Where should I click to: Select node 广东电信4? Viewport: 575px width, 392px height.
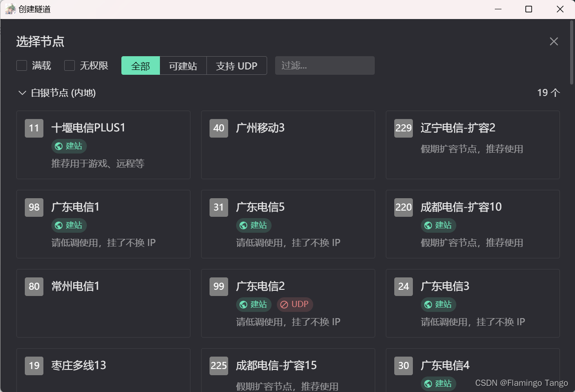(473, 370)
